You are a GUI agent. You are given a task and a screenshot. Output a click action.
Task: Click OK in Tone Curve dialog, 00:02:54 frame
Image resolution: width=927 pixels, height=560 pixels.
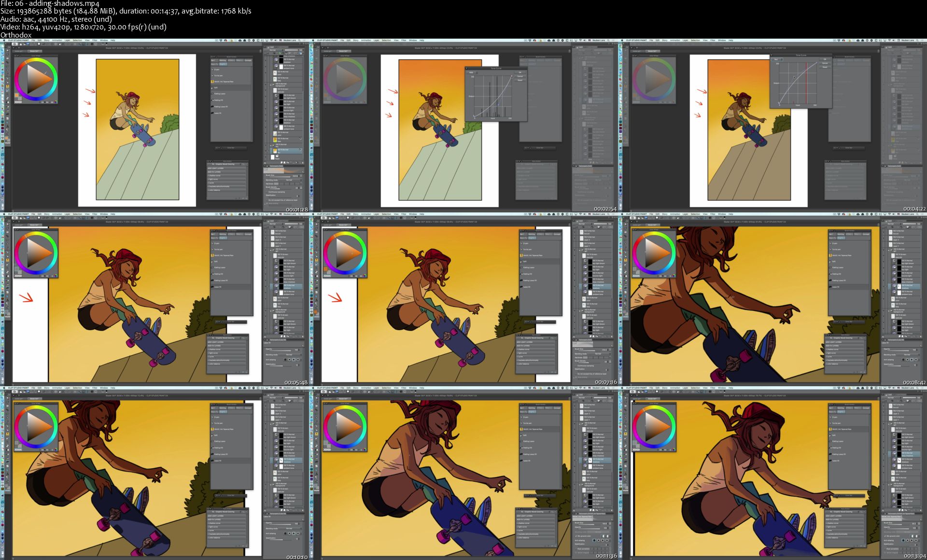tap(520, 72)
